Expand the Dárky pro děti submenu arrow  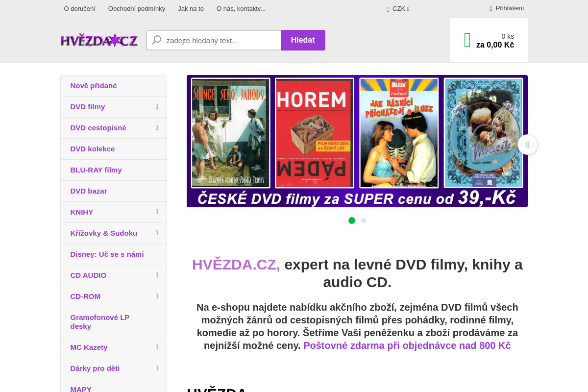click(157, 368)
